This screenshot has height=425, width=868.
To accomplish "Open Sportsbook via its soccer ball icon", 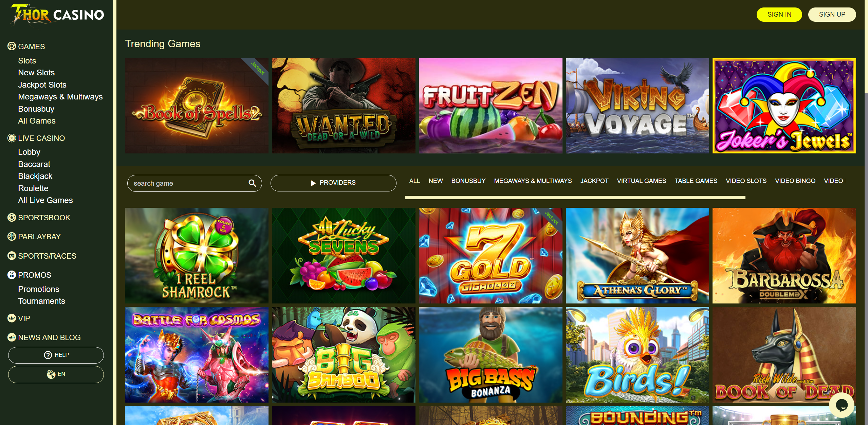I will tap(12, 218).
